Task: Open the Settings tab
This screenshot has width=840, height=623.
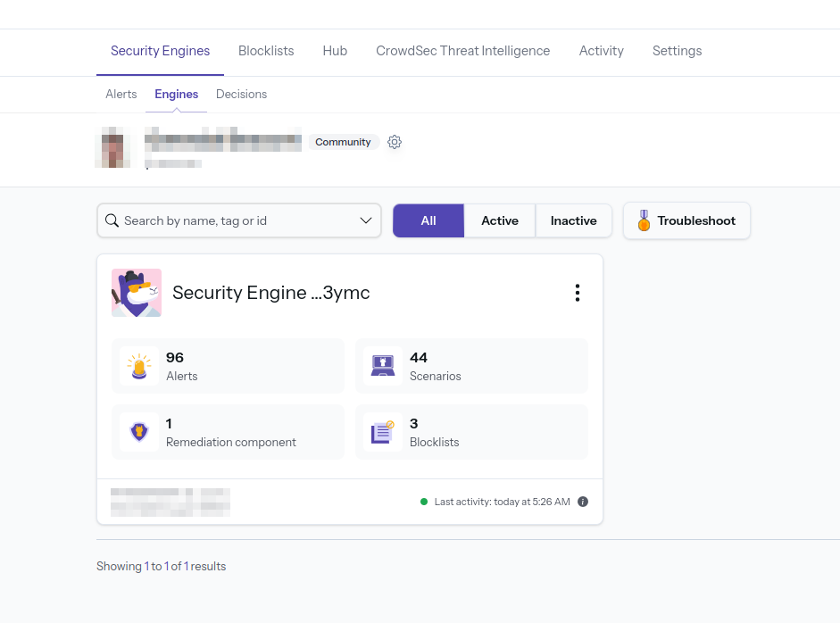Action: click(x=678, y=51)
